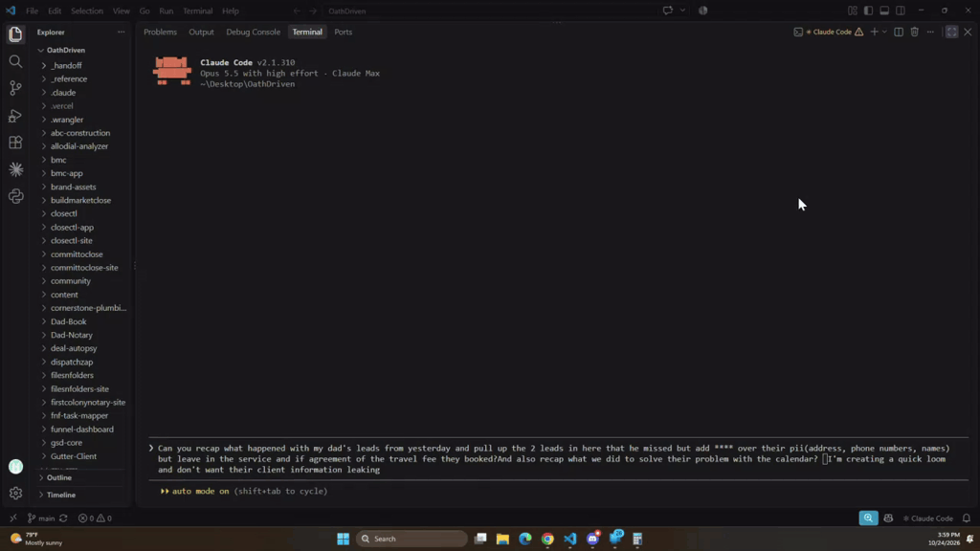The width and height of the screenshot is (980, 551).
Task: Open the Python icon in activity bar
Action: click(x=15, y=196)
